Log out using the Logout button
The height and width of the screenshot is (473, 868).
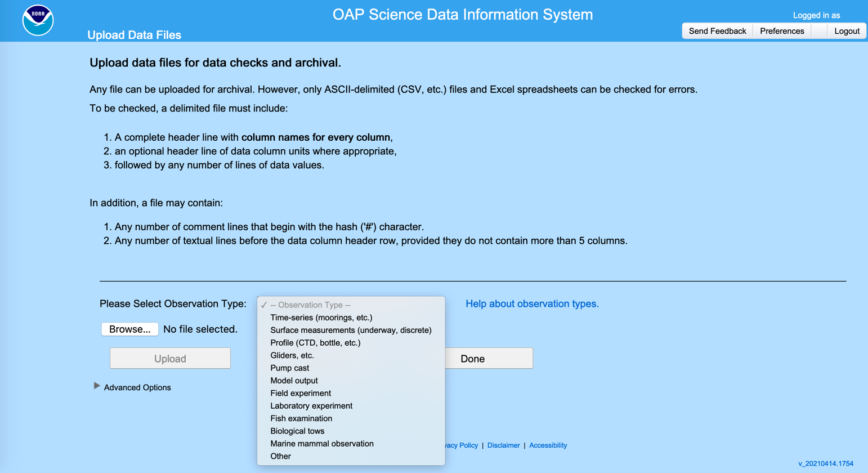[x=847, y=31]
